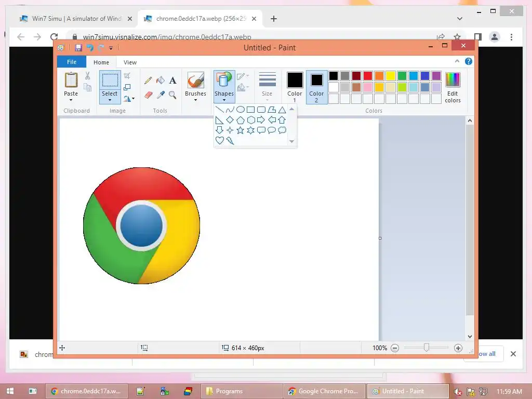Open the Paste dropdown arrow
Viewport: 532px width, 399px height.
coord(71,100)
